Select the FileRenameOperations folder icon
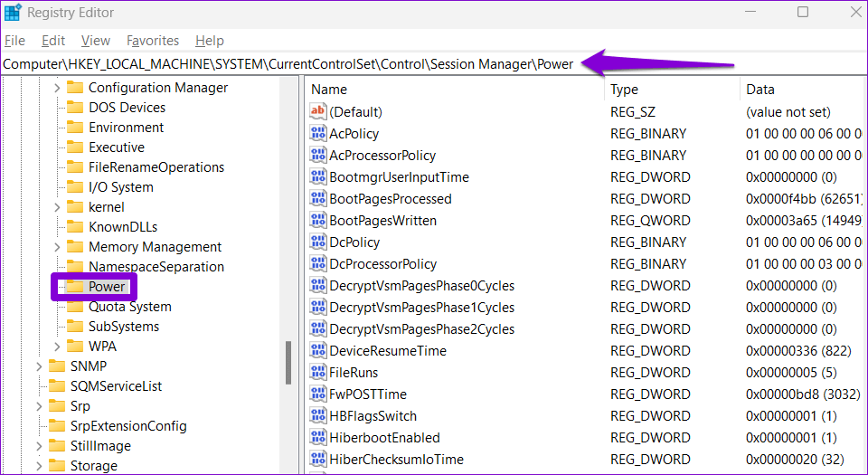868x475 pixels. pyautogui.click(x=75, y=167)
